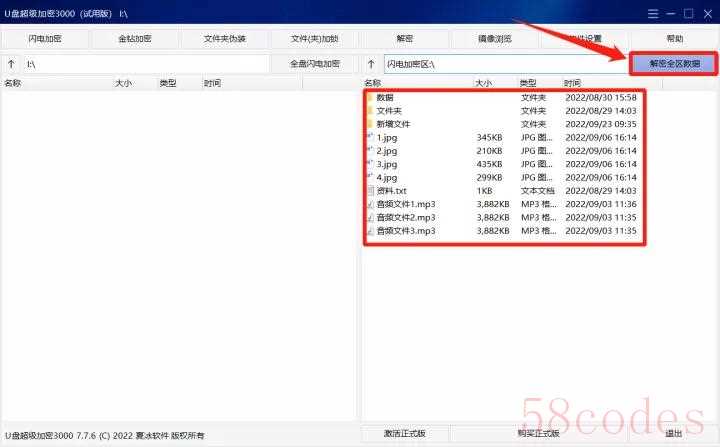Click the 文本文档 type cell
The width and height of the screenshot is (720, 447).
tap(538, 191)
